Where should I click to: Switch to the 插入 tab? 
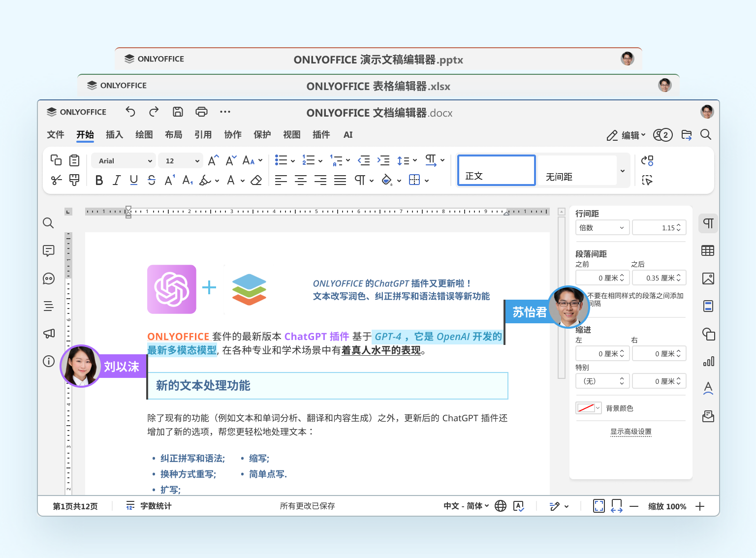[x=114, y=135]
